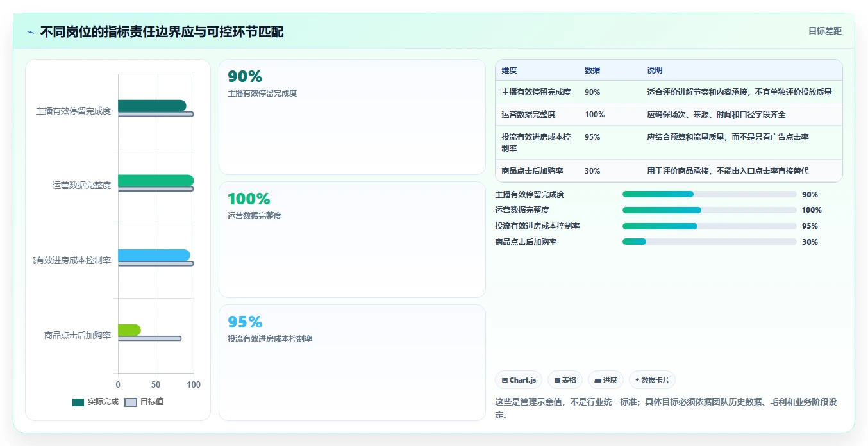This screenshot has height=446, width=868.
Task: Click the lightning icon beside the title
Action: pyautogui.click(x=30, y=32)
